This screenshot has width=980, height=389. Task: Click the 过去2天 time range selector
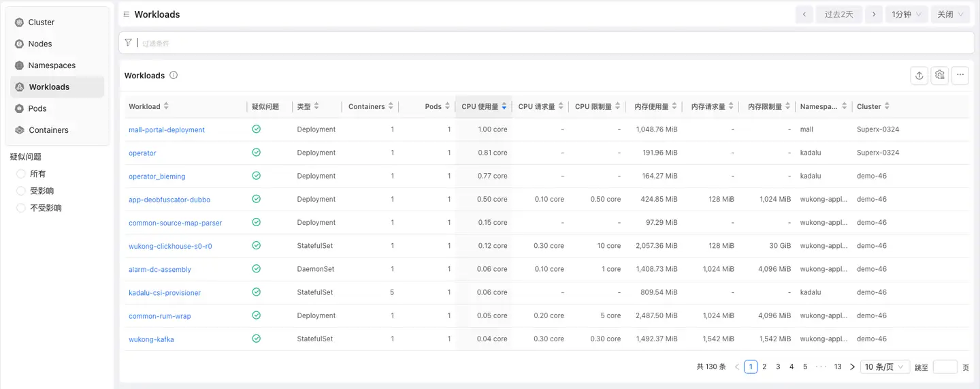[838, 14]
